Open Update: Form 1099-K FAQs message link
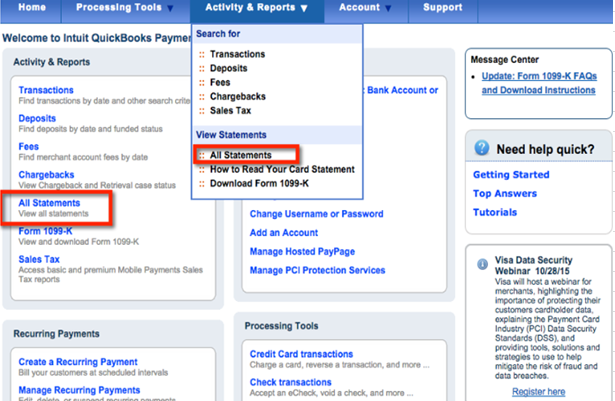615x401 pixels. point(539,83)
